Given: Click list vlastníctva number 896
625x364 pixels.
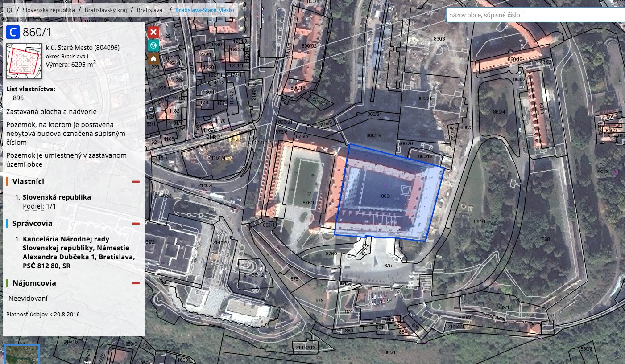Looking at the screenshot, I should point(18,98).
